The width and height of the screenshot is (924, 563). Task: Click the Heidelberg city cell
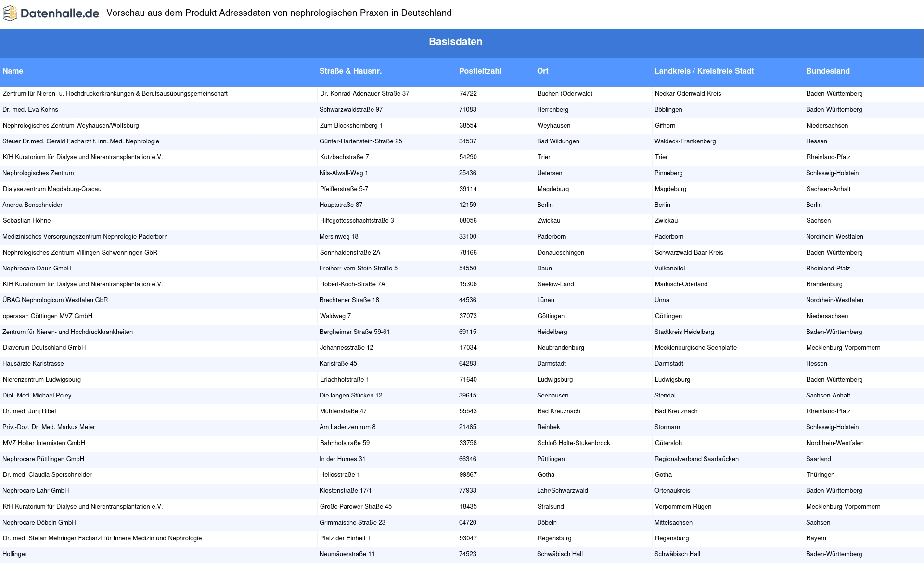552,332
